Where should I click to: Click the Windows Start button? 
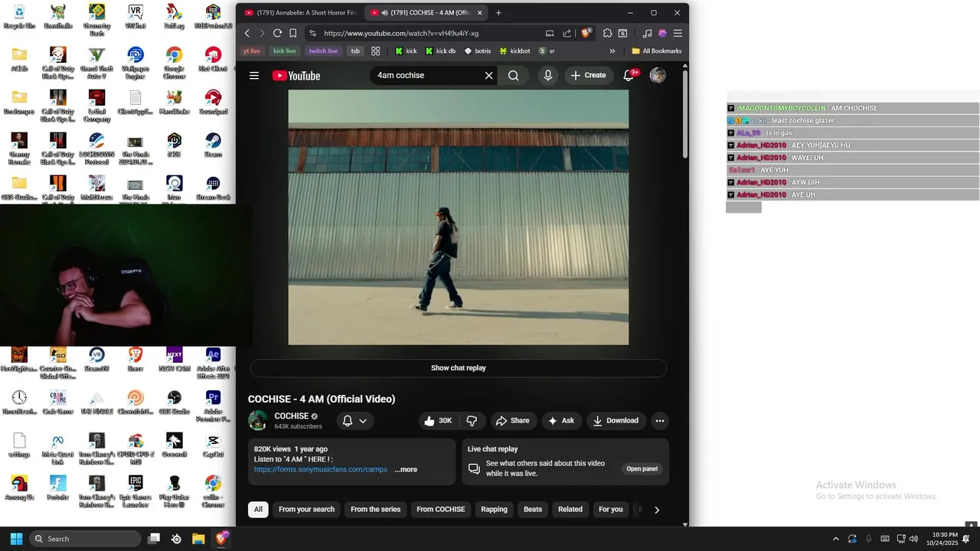tap(16, 539)
